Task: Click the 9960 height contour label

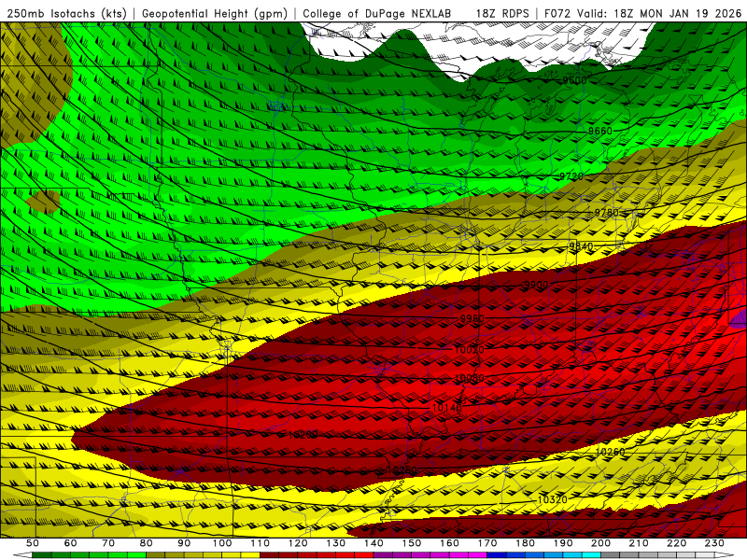Action: tap(472, 318)
